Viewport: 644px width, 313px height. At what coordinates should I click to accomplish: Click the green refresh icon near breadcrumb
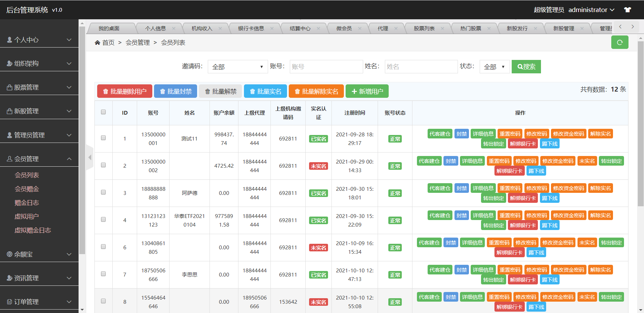click(620, 42)
